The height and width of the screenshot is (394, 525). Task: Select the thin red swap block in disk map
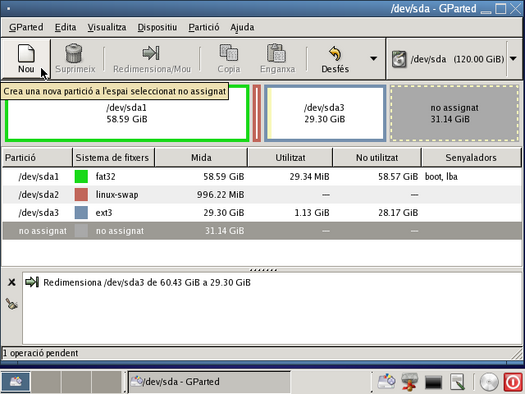(x=257, y=113)
